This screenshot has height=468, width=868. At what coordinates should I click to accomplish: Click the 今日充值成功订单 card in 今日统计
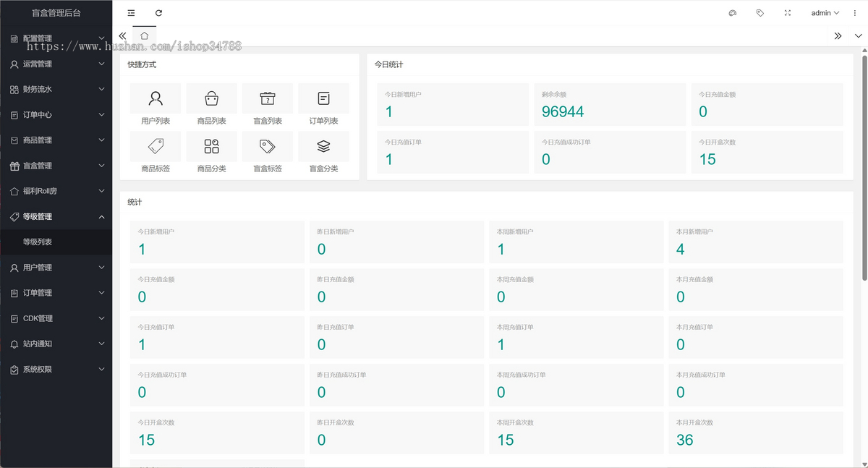tap(610, 152)
